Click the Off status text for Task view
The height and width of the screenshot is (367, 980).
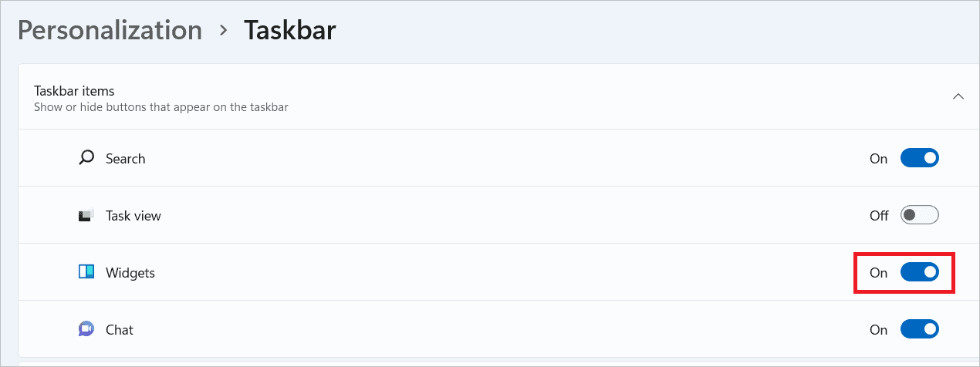coord(879,216)
